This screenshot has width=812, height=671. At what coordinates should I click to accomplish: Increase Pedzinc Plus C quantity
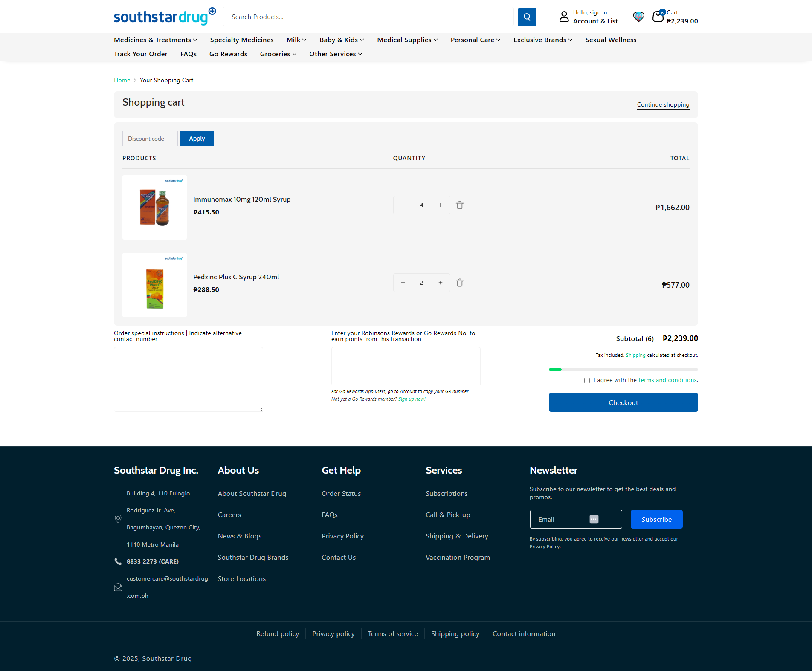tap(441, 283)
